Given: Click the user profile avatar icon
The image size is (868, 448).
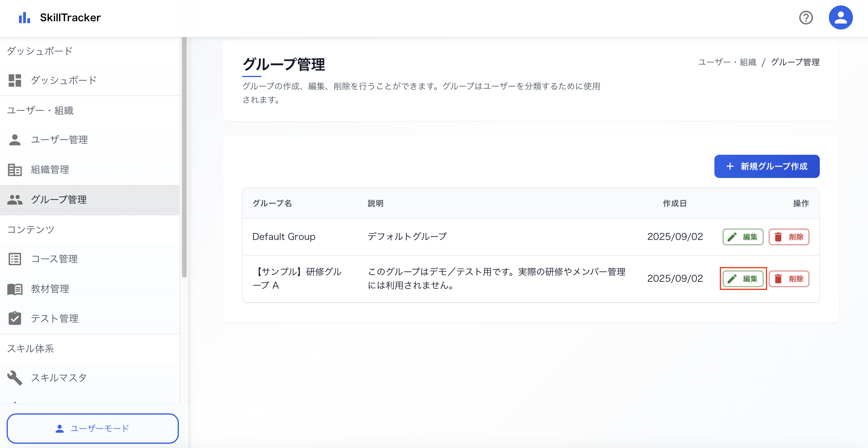Looking at the screenshot, I should click(840, 17).
